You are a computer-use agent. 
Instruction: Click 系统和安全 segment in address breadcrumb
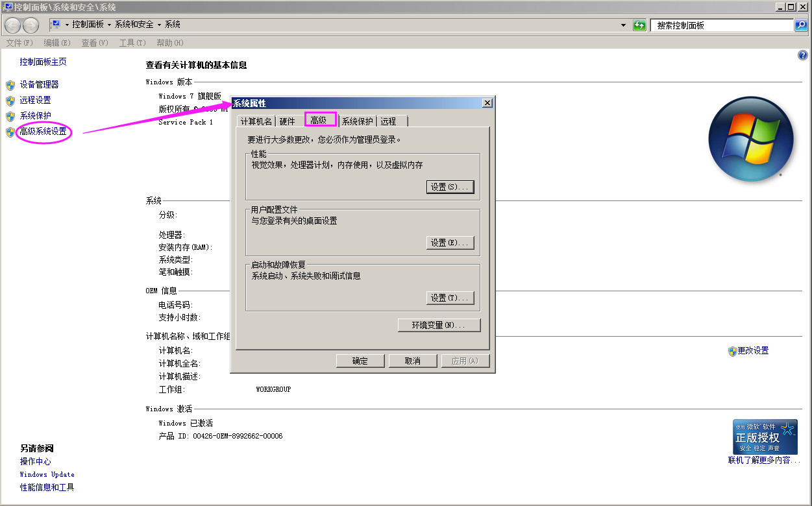tap(134, 25)
